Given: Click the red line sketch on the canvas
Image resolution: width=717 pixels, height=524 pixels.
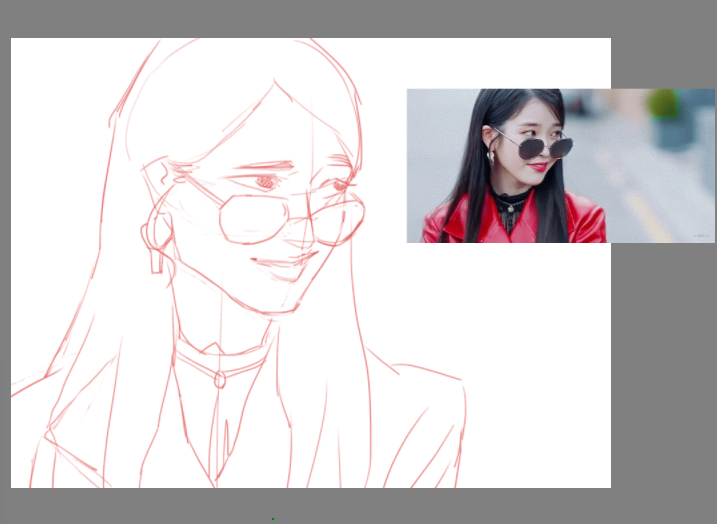Looking at the screenshot, I should point(239,263).
